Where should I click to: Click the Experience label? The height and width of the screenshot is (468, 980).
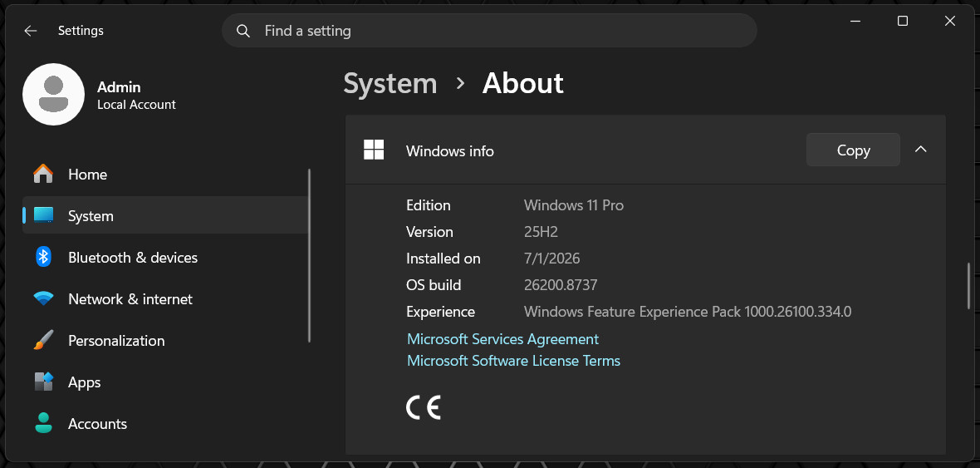[441, 312]
